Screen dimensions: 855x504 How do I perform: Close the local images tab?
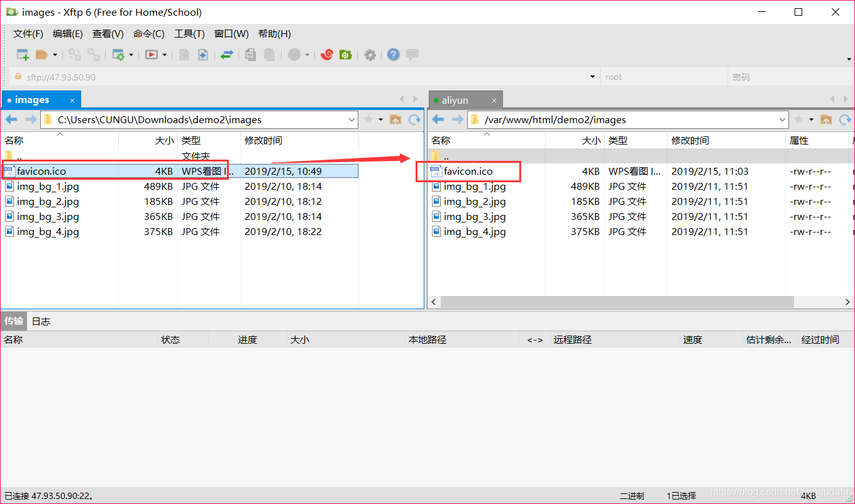point(72,100)
